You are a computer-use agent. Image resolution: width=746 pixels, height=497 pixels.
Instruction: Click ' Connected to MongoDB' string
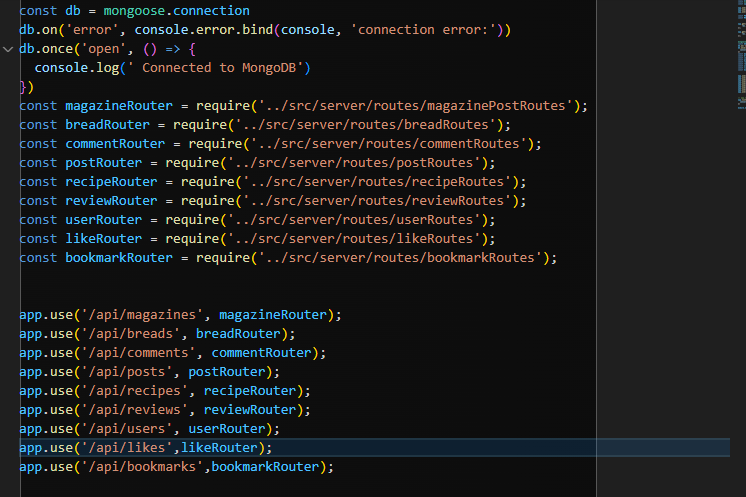(x=216, y=68)
